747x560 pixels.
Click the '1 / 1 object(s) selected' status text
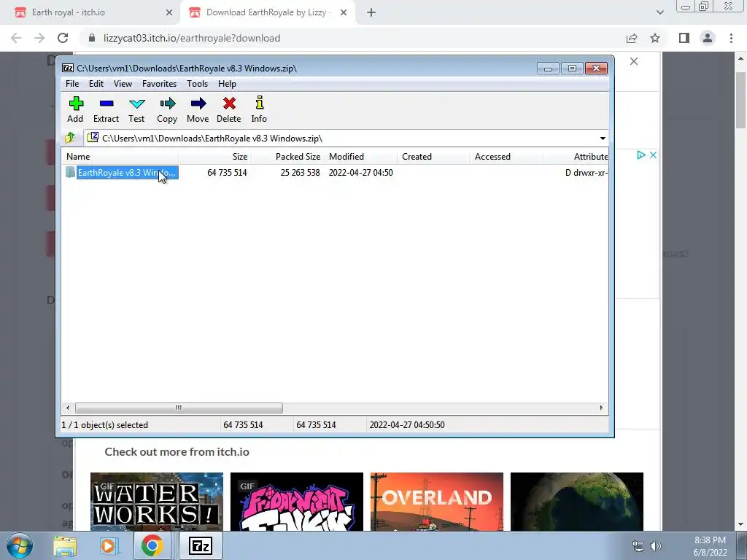pos(105,425)
